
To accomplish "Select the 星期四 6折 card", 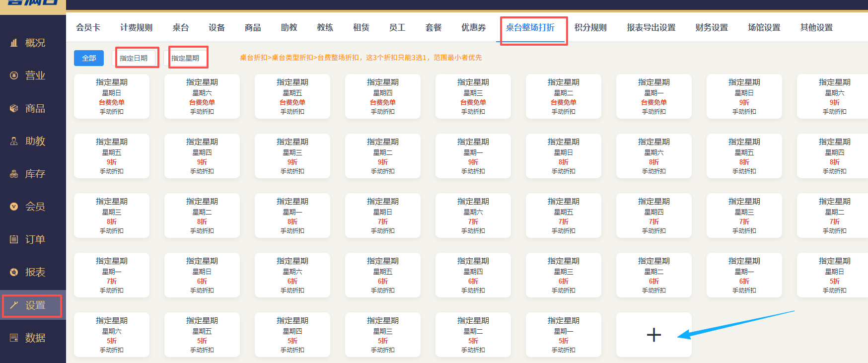I will 473,275.
